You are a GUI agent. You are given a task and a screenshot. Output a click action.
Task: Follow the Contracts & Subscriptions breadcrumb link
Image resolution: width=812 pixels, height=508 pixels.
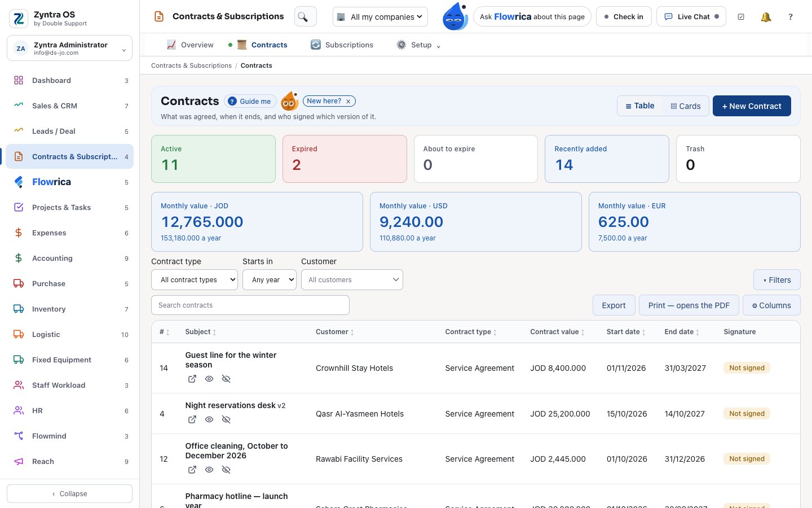(191, 65)
